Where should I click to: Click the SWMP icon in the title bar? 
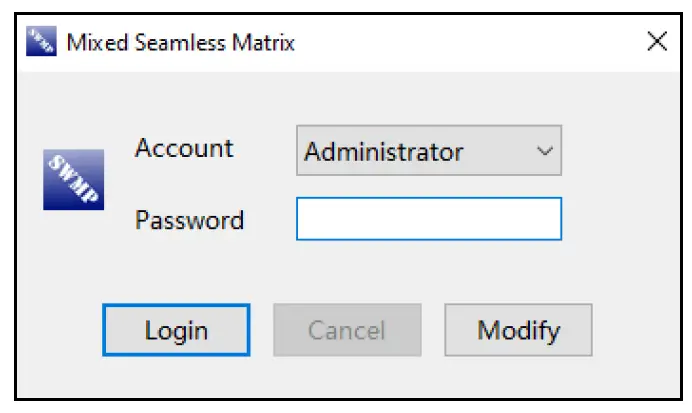click(40, 42)
